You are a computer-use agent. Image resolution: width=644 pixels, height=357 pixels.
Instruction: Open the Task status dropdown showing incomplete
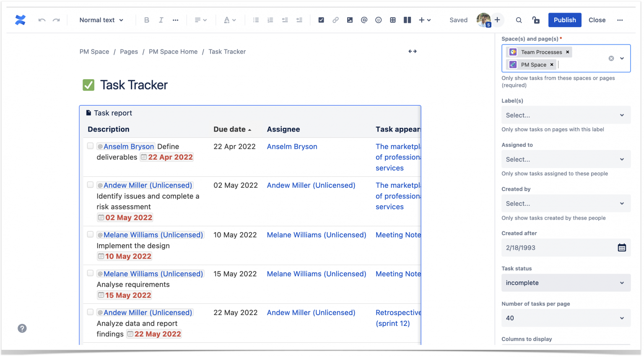[566, 282]
